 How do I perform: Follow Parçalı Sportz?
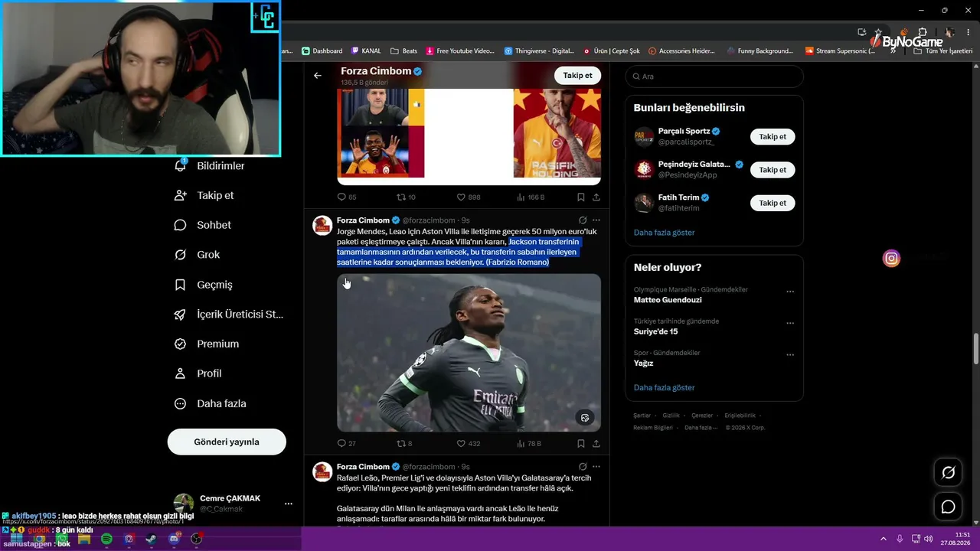click(x=773, y=137)
